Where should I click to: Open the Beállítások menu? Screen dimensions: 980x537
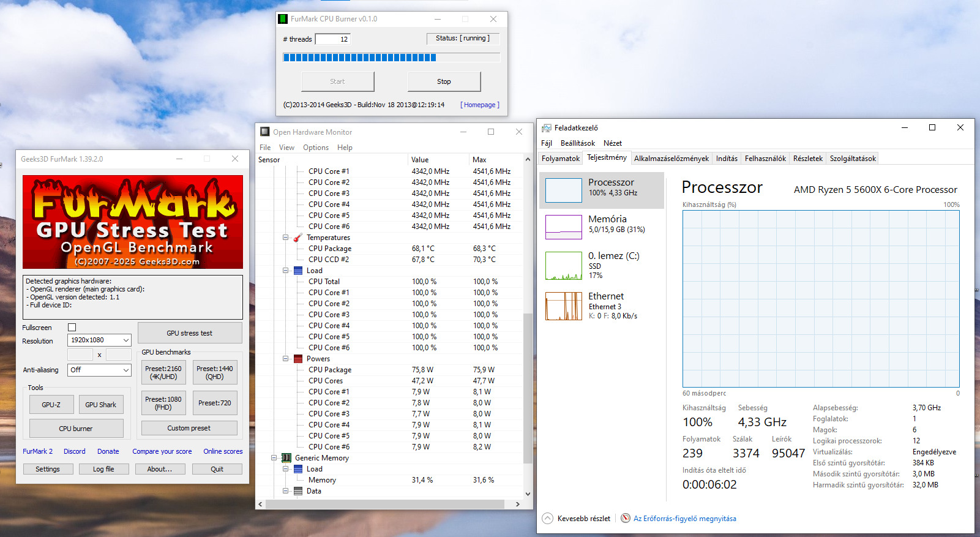[x=578, y=143]
